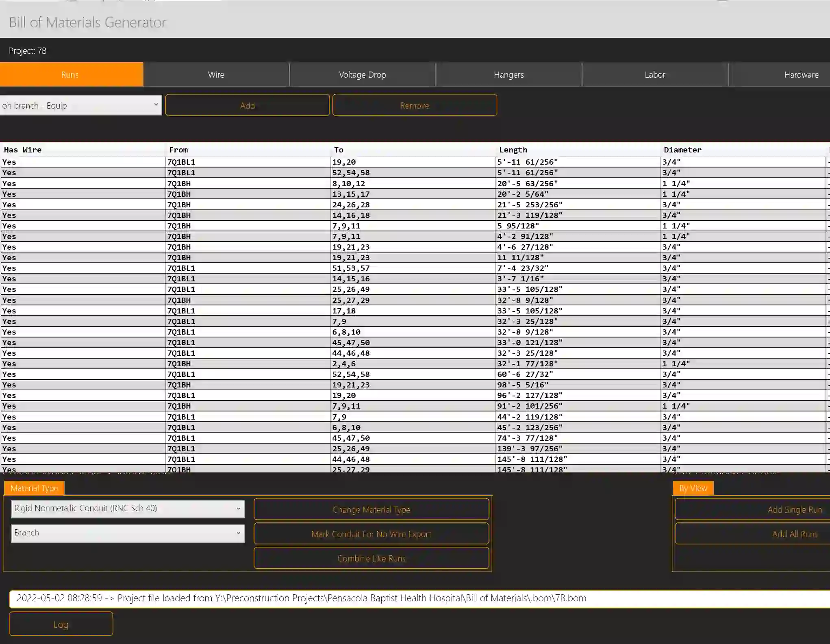The image size is (830, 644).
Task: Open the Branch wire type dropdown
Action: (127, 533)
